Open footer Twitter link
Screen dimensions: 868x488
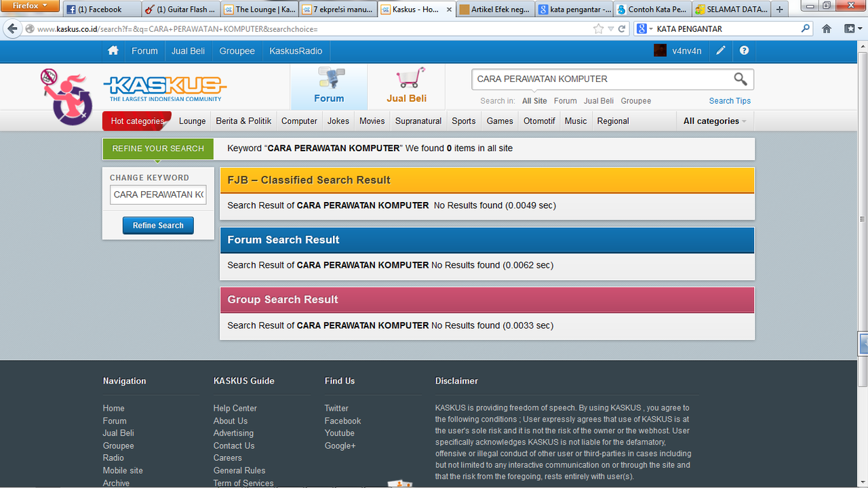click(x=336, y=409)
